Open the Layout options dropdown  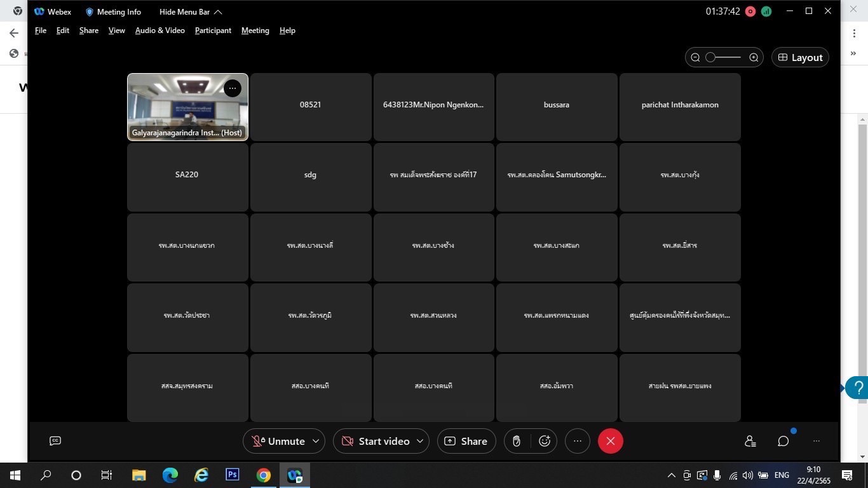(x=800, y=58)
